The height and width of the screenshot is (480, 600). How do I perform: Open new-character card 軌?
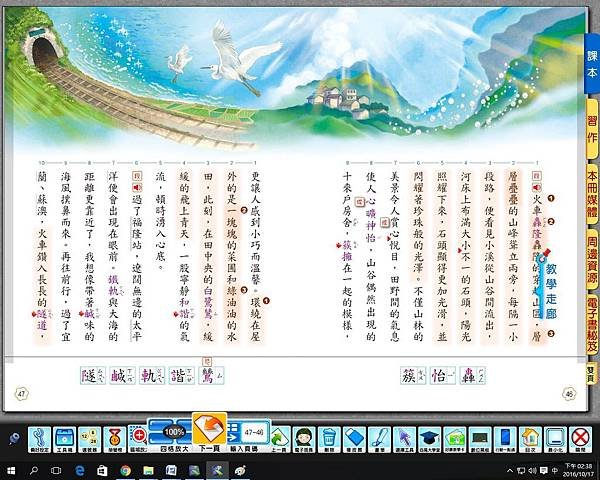point(152,376)
